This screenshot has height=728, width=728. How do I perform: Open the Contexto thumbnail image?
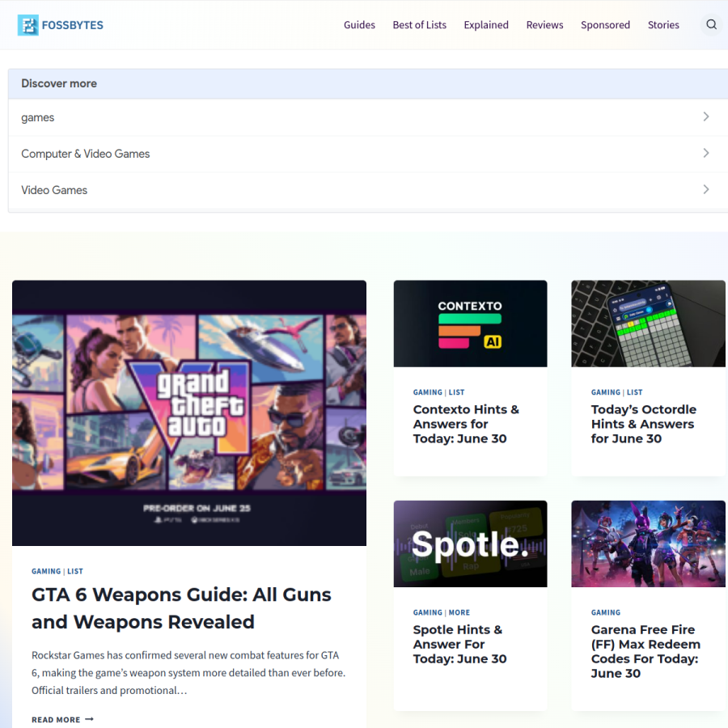point(470,324)
